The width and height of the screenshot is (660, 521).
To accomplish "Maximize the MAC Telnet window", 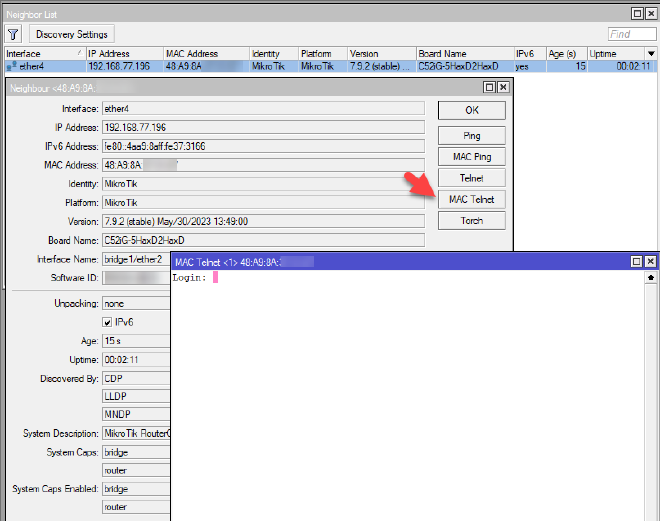I will click(636, 261).
